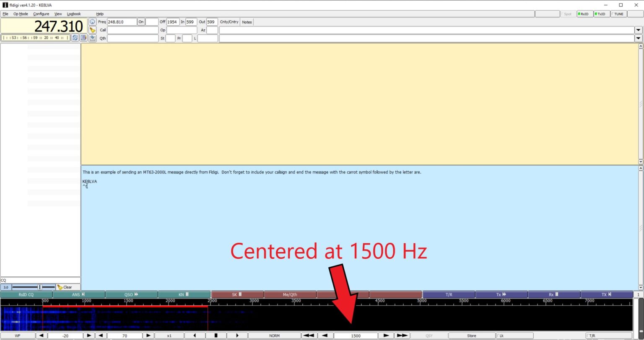Click the QSO macro button
This screenshot has width=644, height=340.
132,295
